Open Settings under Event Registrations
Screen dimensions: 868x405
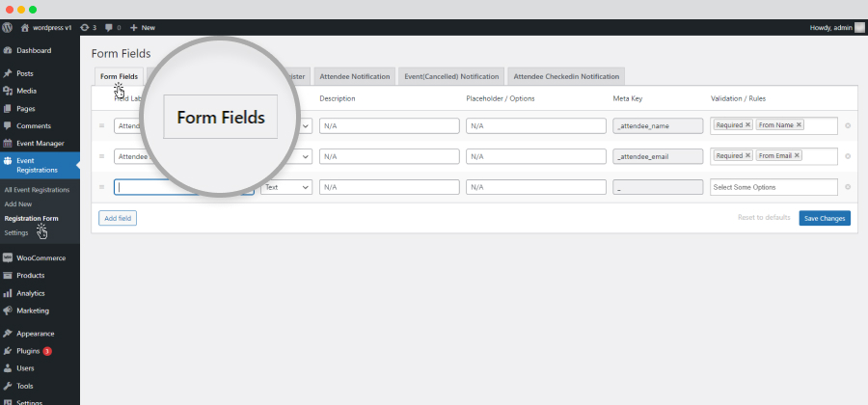(16, 233)
